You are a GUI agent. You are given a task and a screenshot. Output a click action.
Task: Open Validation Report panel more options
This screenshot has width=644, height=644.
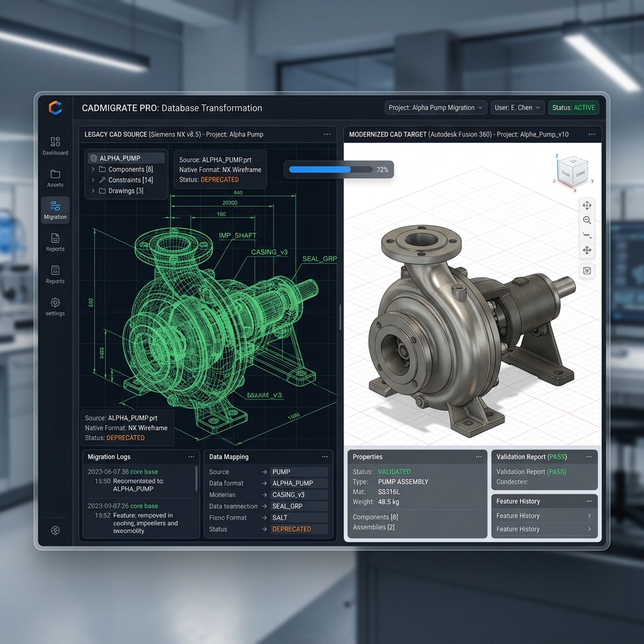pyautogui.click(x=589, y=457)
